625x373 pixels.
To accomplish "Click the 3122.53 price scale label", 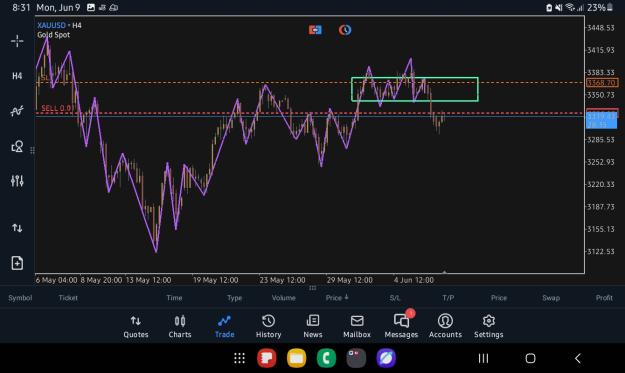I will pos(600,251).
